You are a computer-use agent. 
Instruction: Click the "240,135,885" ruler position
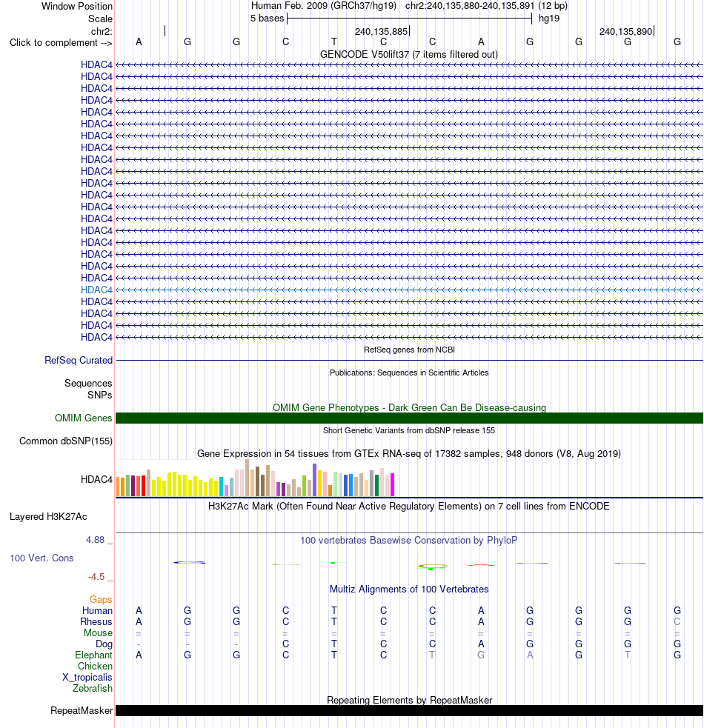tap(381, 32)
